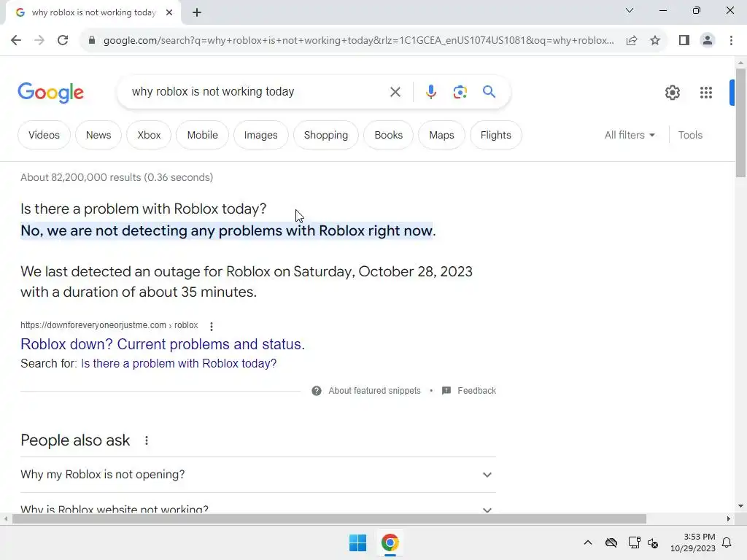Expand 'Why is Roblox website not working?' chevron
747x560 pixels.
[487, 510]
